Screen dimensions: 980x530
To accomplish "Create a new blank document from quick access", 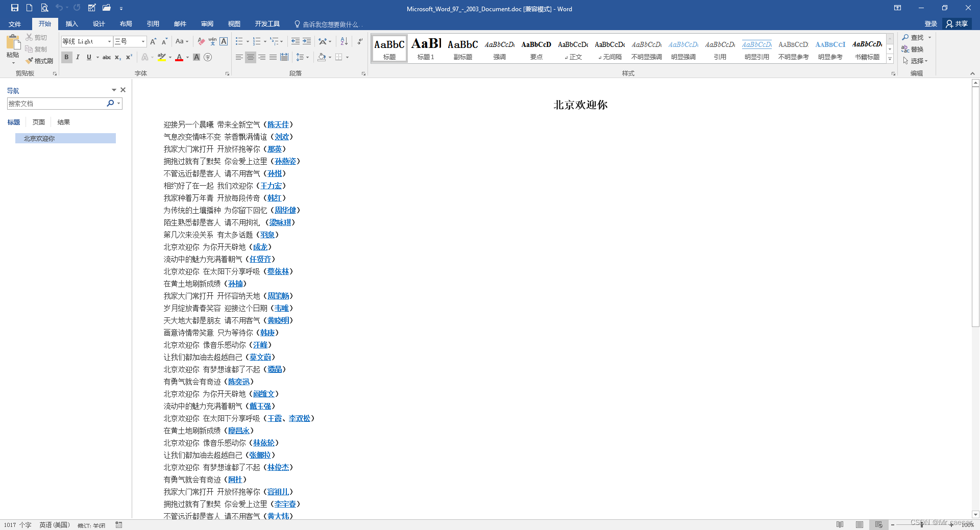I will tap(29, 8).
